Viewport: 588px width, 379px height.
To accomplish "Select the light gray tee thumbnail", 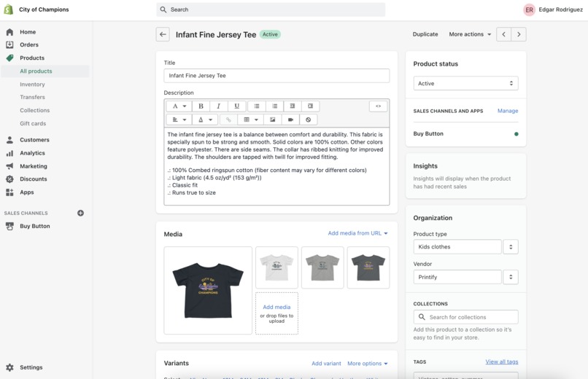I will coord(322,267).
